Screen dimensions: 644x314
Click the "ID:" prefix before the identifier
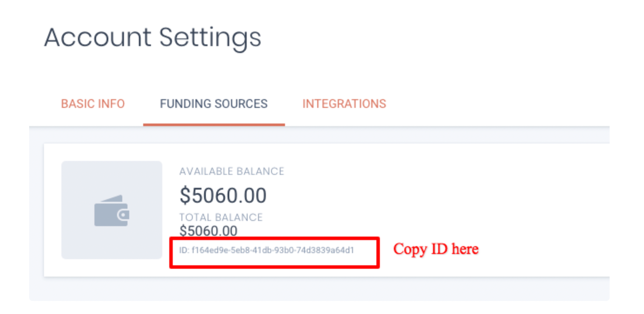184,251
